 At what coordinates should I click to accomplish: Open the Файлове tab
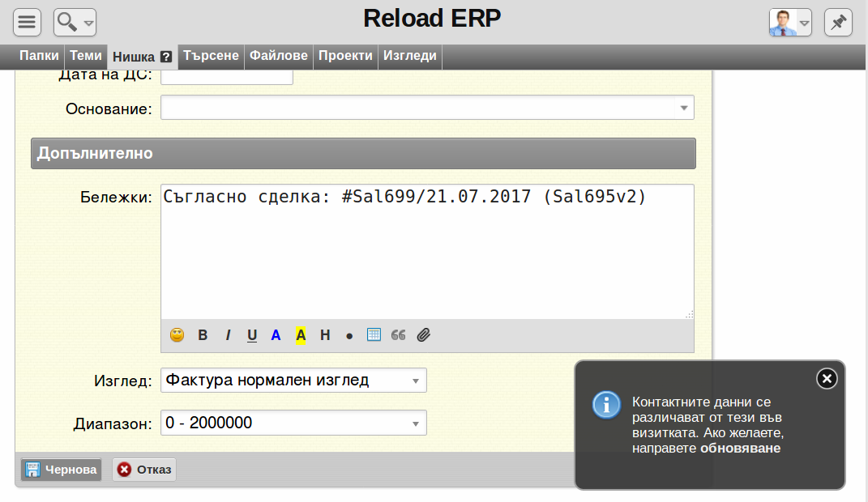click(x=279, y=56)
